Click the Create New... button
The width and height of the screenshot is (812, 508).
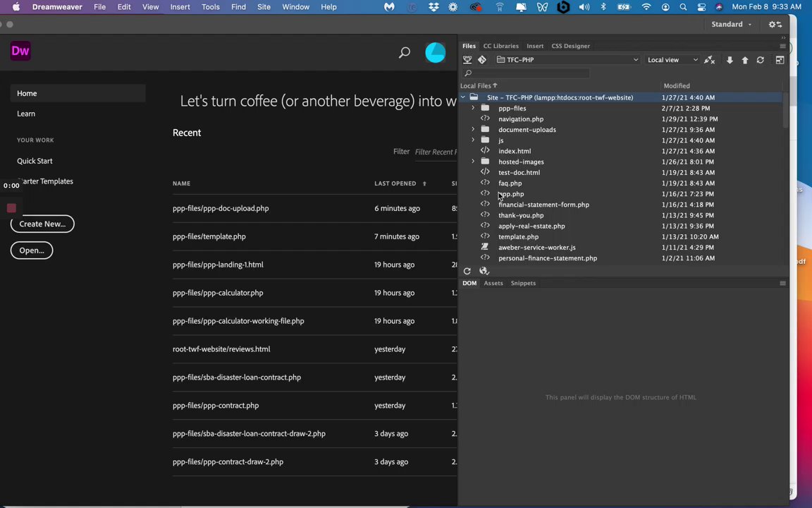[42, 224]
